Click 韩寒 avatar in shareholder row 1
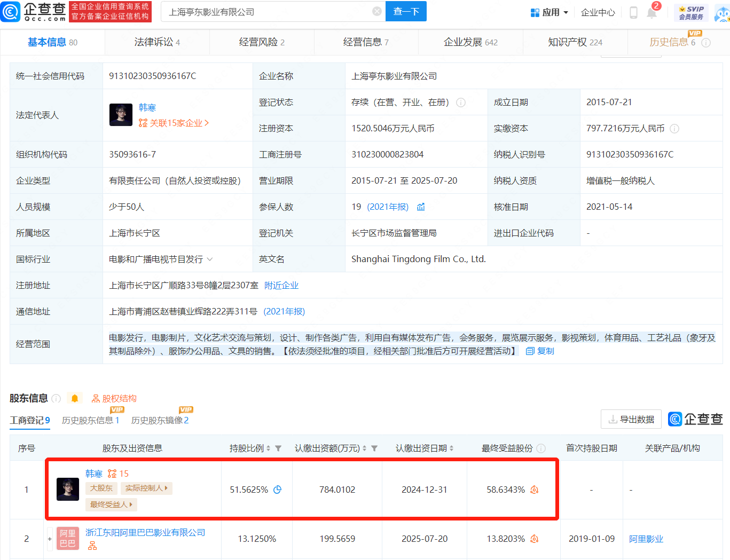730x560 pixels. [x=68, y=489]
